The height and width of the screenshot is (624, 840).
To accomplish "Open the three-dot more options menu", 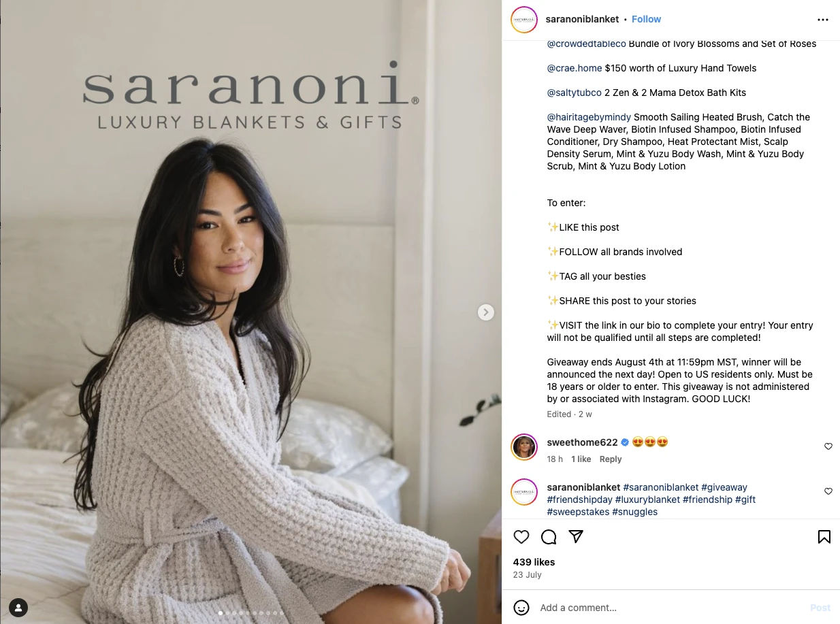I will click(x=823, y=20).
